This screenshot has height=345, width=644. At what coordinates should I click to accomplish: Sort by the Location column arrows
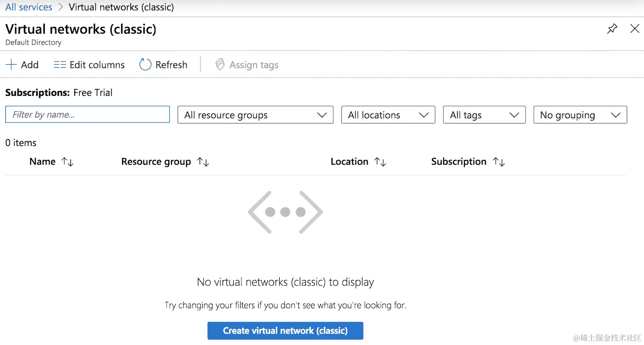380,162
